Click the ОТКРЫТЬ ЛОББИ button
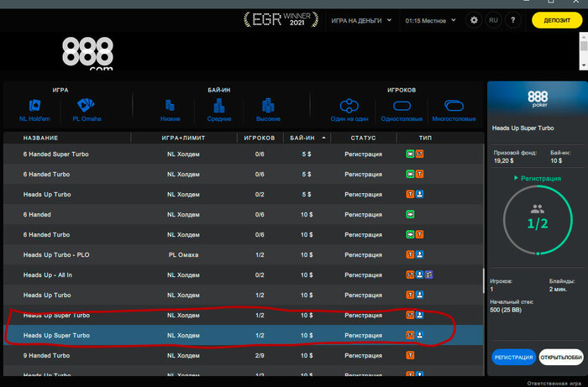This screenshot has width=588, height=387. click(561, 358)
